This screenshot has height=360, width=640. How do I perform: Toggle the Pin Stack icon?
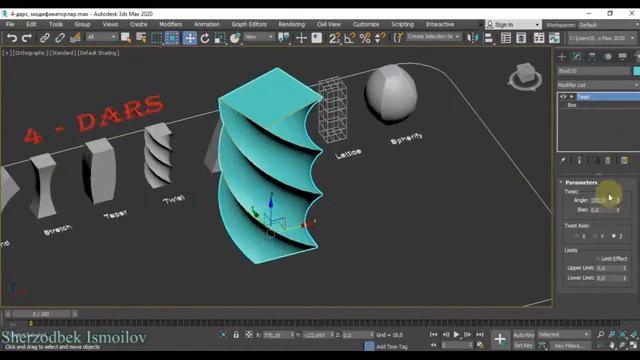(563, 160)
